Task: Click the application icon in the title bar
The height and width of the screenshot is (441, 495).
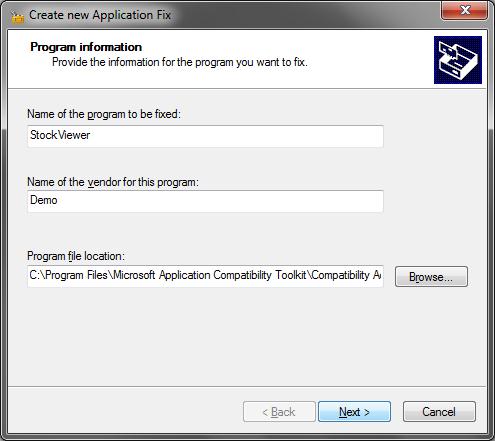Action: [18, 17]
